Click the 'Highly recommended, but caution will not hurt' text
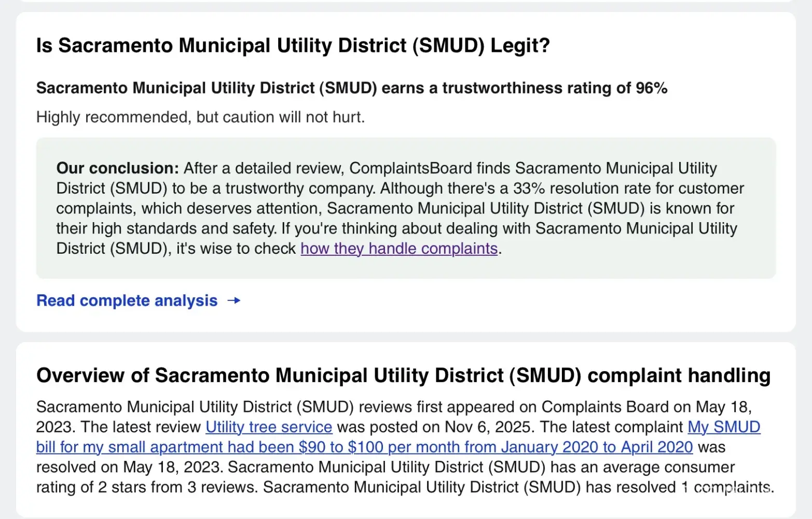The image size is (812, 519). 200,117
